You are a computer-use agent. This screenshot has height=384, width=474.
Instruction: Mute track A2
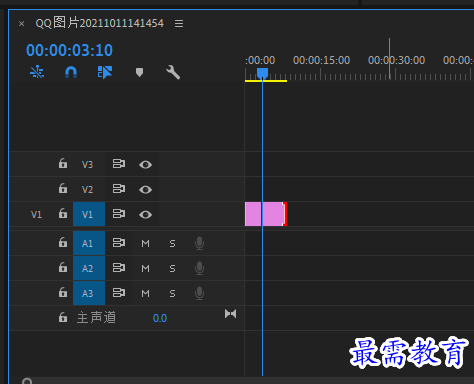pyautogui.click(x=145, y=269)
